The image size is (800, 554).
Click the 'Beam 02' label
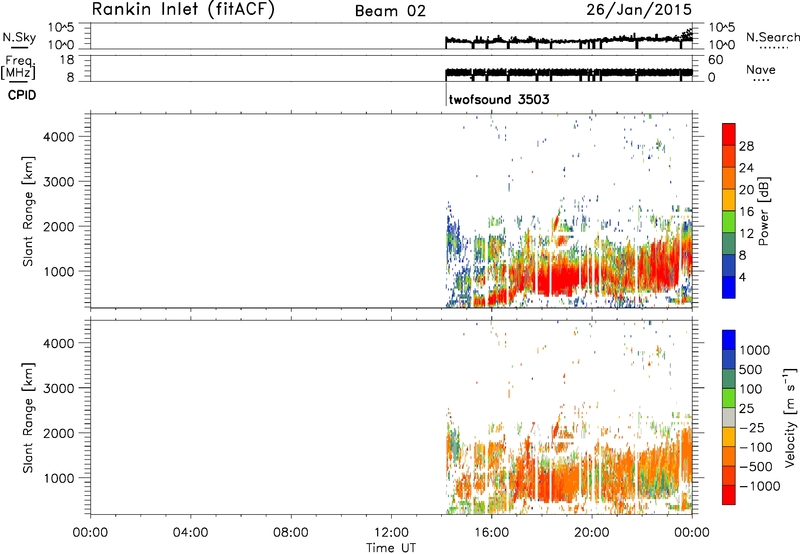point(390,11)
